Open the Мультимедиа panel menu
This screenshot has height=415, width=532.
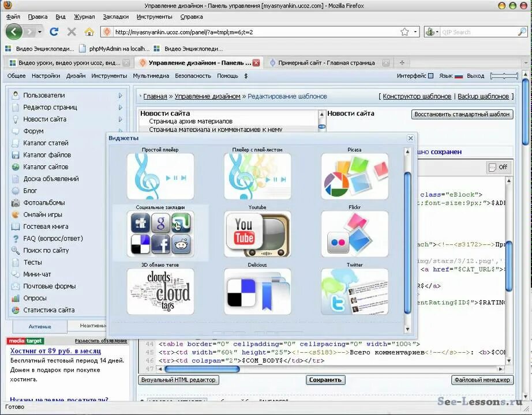(x=151, y=76)
